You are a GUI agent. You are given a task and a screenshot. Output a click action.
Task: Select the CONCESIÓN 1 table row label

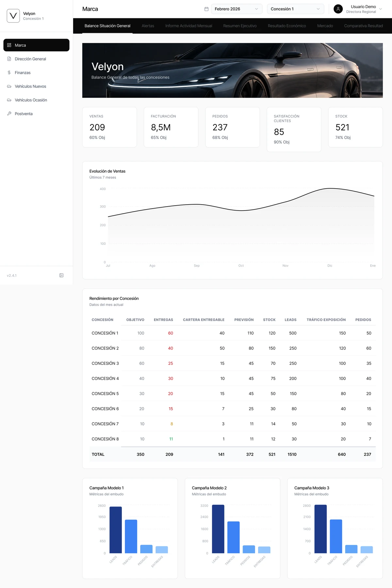pyautogui.click(x=105, y=333)
